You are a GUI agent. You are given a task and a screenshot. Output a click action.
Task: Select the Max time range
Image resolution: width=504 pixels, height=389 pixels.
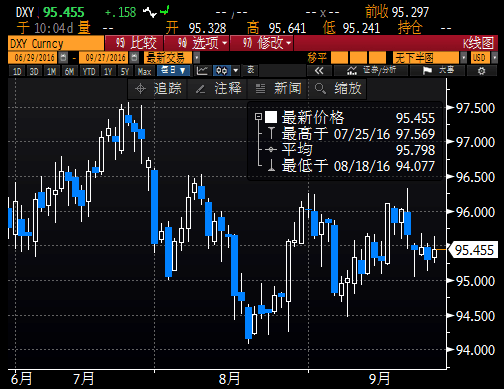[x=144, y=71]
